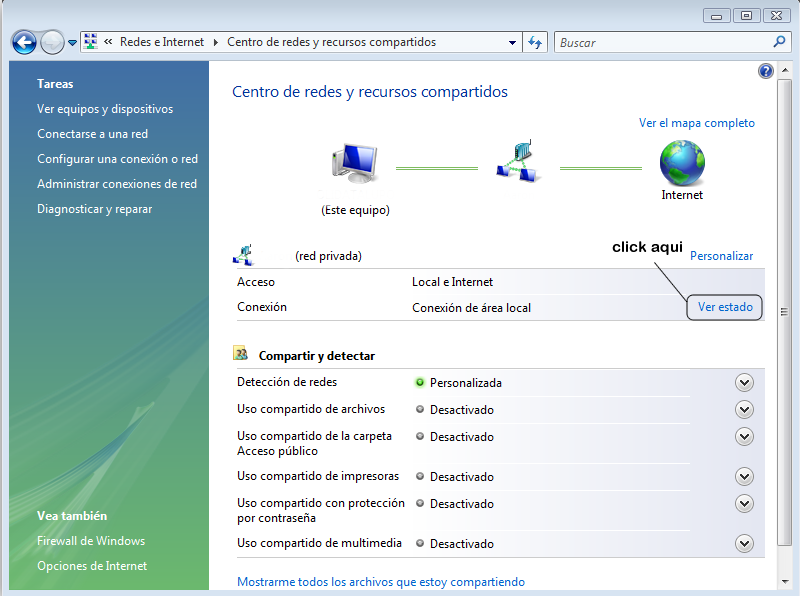
Task: Close the window
Action: pyautogui.click(x=777, y=16)
